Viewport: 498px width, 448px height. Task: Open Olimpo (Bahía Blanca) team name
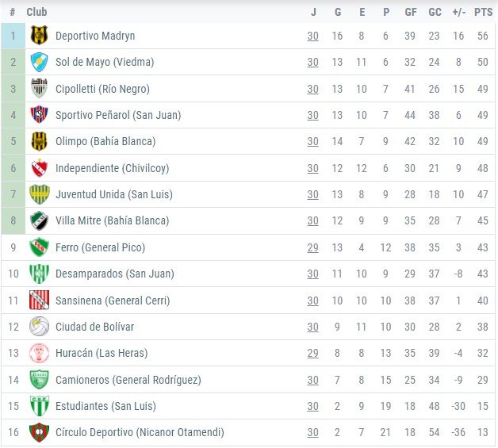tap(105, 142)
